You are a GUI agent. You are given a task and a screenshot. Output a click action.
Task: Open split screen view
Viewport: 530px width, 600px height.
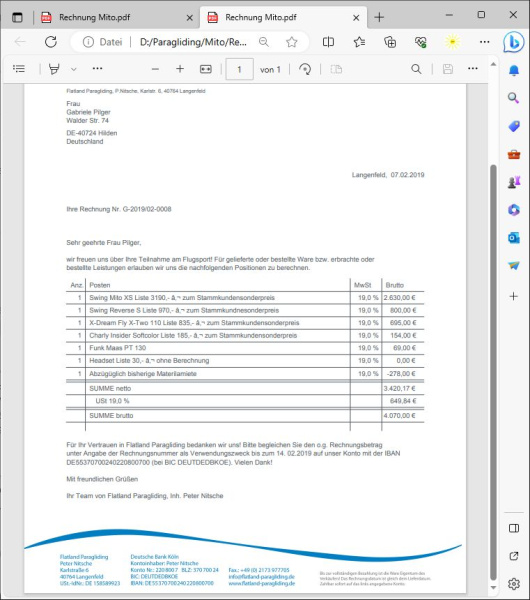(x=328, y=42)
